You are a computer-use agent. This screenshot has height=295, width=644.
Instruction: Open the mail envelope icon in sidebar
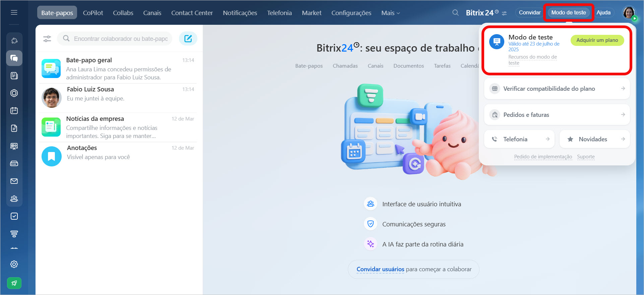coord(14,181)
